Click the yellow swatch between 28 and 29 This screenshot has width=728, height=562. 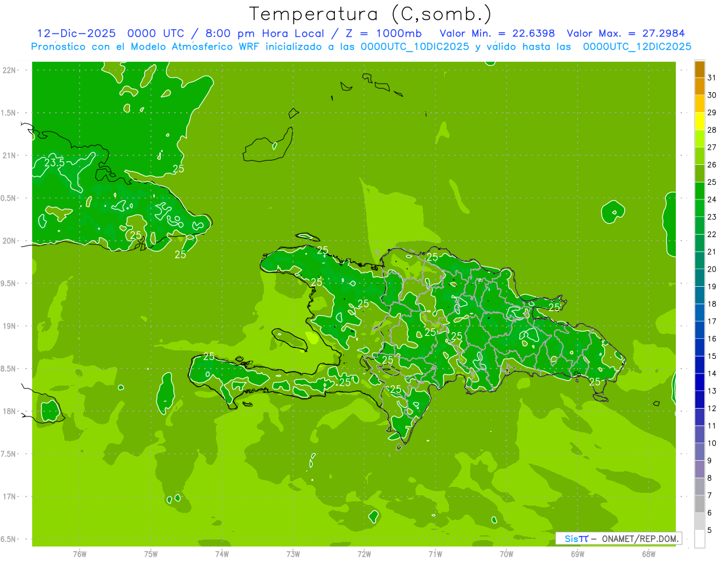(x=699, y=121)
